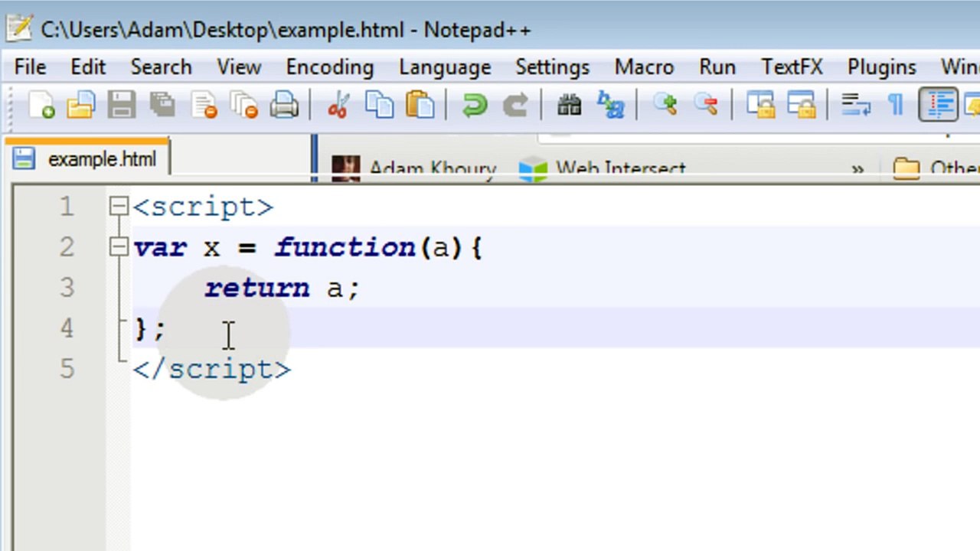This screenshot has width=980, height=551.
Task: Close the current document from toolbar
Action: [x=204, y=105]
